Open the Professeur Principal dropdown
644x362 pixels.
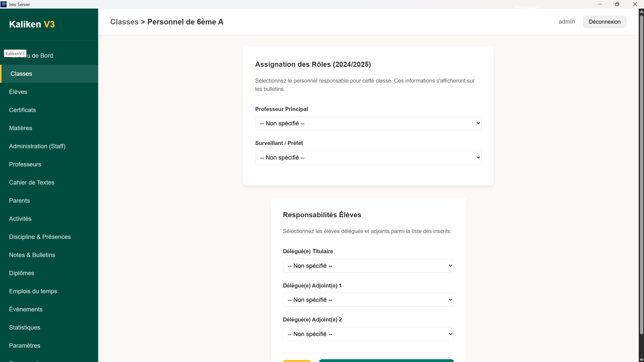tap(368, 123)
